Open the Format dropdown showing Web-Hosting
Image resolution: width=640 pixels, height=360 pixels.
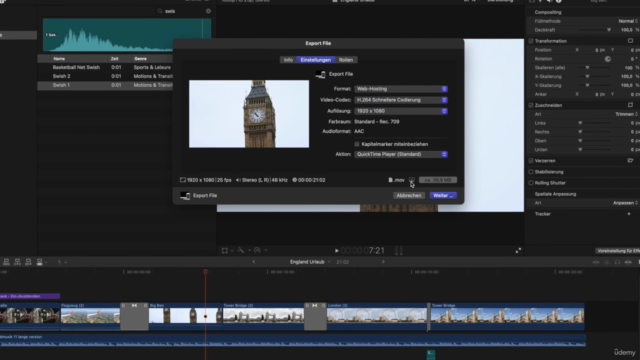click(401, 89)
